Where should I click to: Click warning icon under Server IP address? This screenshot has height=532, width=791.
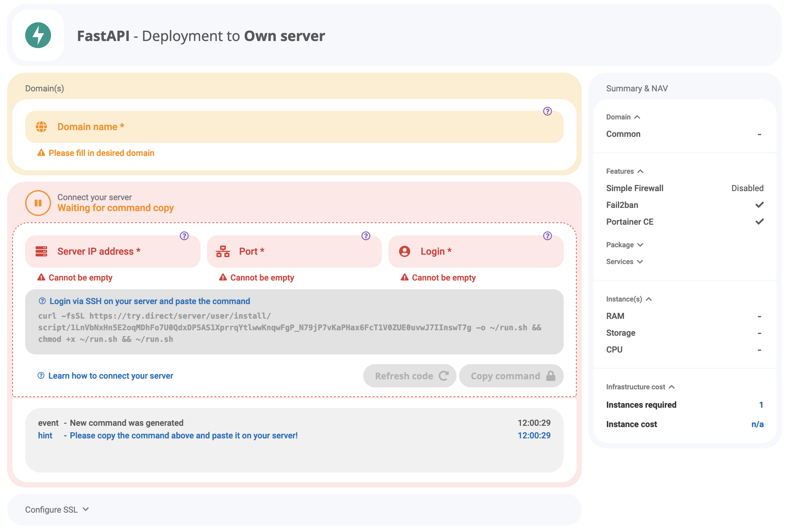[41, 277]
